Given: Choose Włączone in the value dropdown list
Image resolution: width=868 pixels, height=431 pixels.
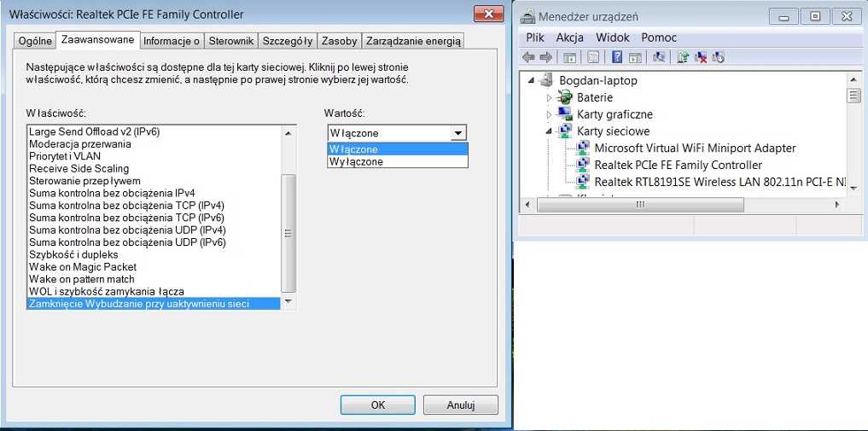Looking at the screenshot, I should tap(398, 149).
